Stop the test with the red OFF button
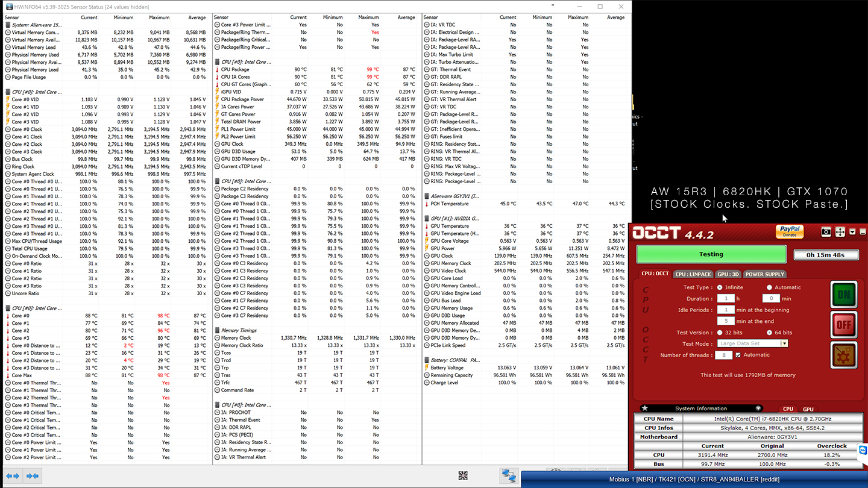 [843, 325]
